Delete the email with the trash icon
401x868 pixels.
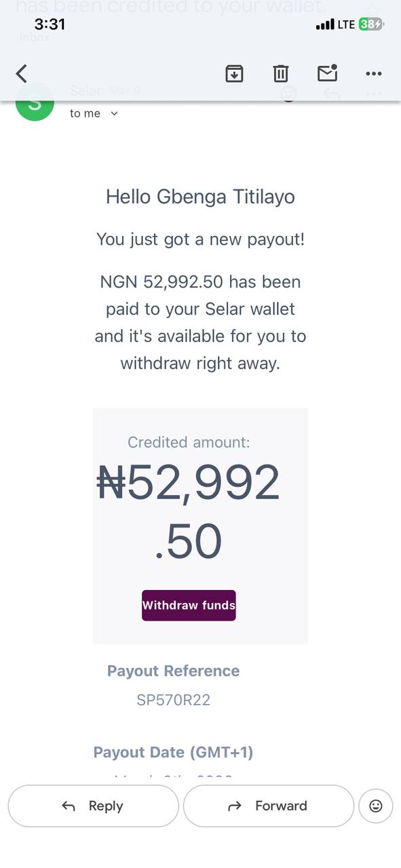tap(281, 73)
